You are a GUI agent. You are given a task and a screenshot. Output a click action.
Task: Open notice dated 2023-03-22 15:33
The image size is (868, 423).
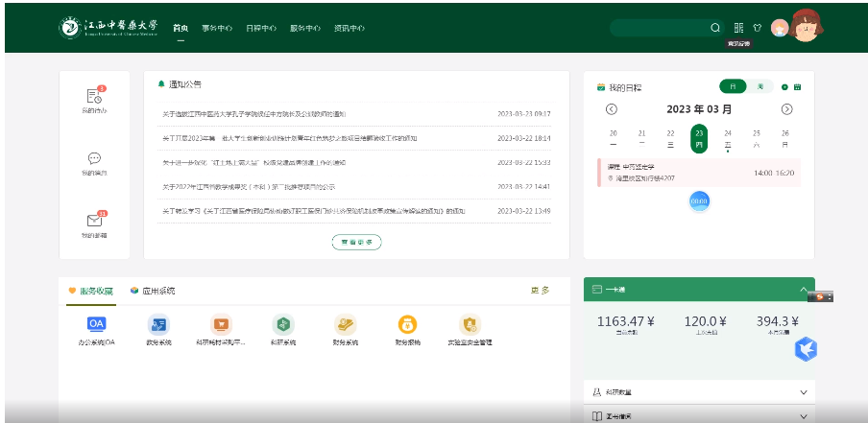(354, 162)
